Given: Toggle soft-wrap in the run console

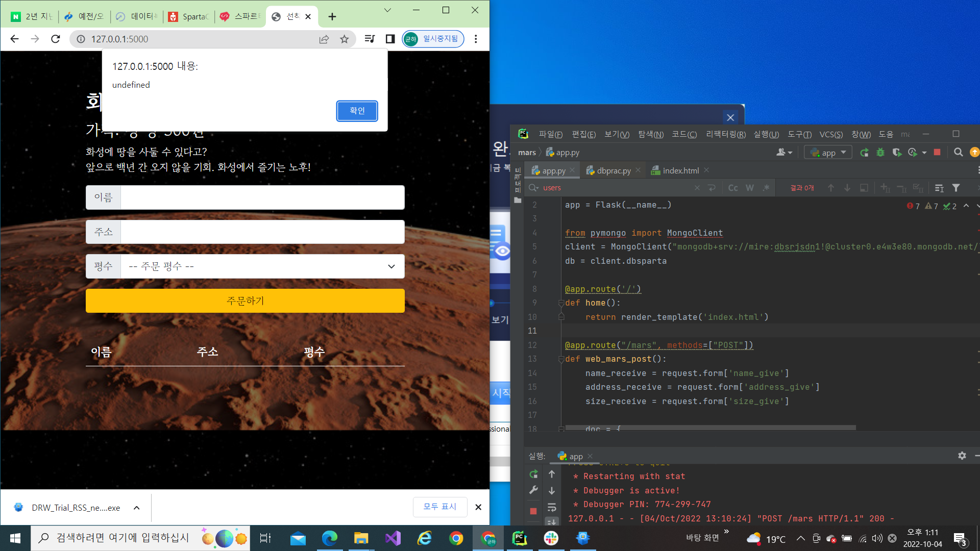Looking at the screenshot, I should [552, 508].
